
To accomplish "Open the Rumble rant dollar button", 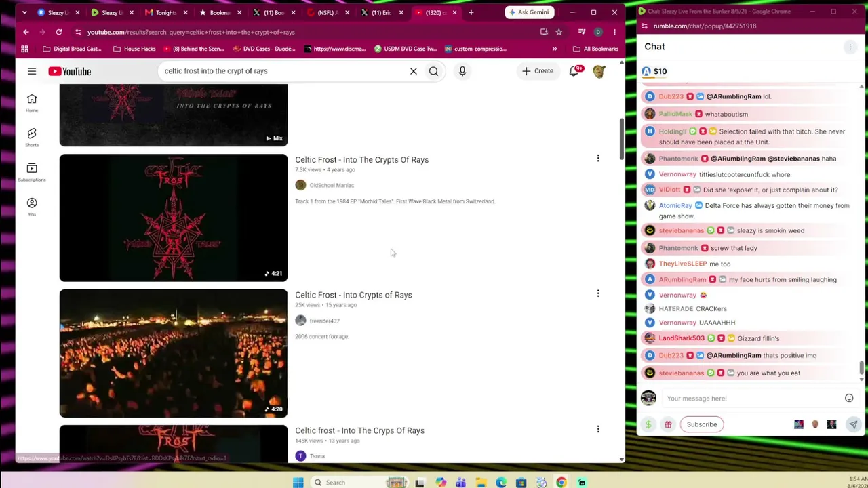I will click(648, 424).
